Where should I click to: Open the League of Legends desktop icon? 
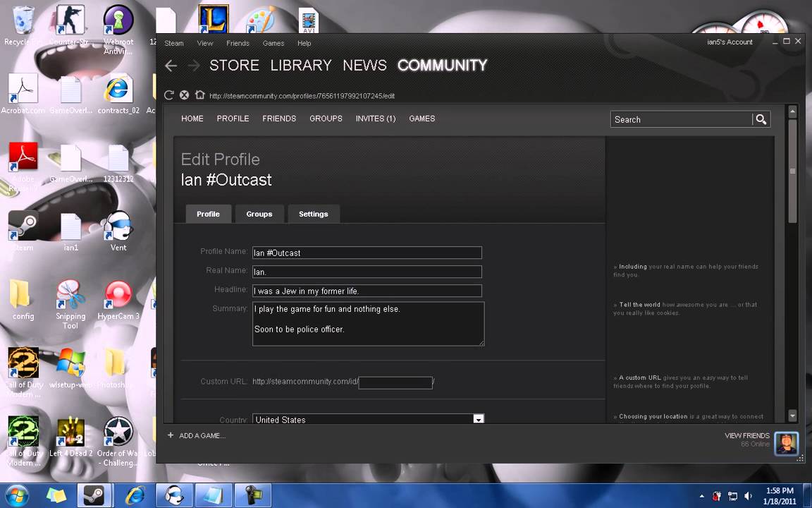(x=214, y=18)
